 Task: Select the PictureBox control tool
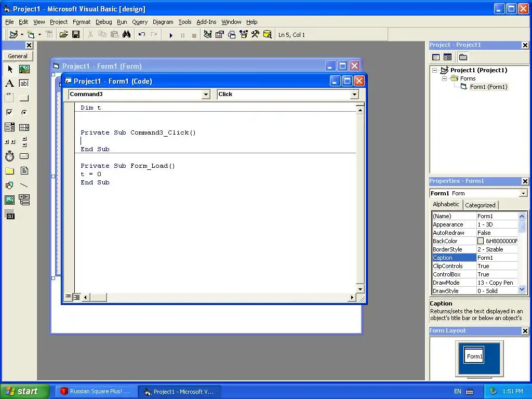(x=24, y=69)
